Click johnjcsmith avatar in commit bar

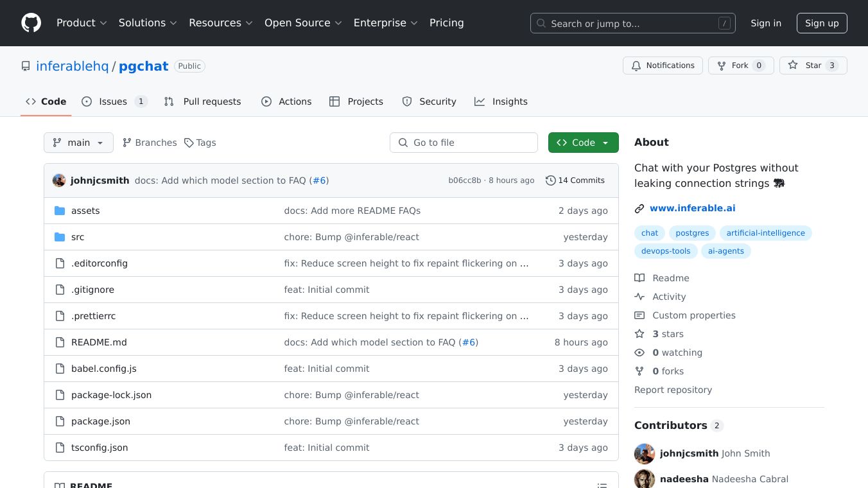59,180
